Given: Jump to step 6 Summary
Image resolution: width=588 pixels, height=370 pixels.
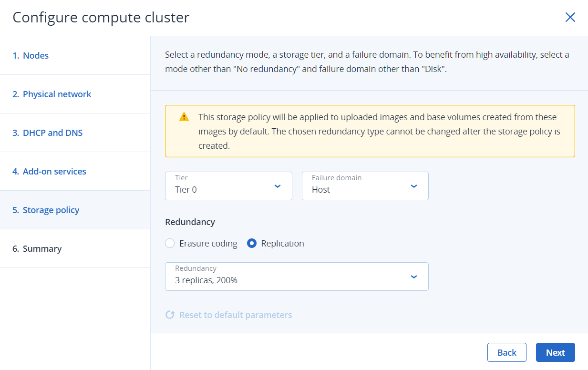Looking at the screenshot, I should [x=75, y=248].
